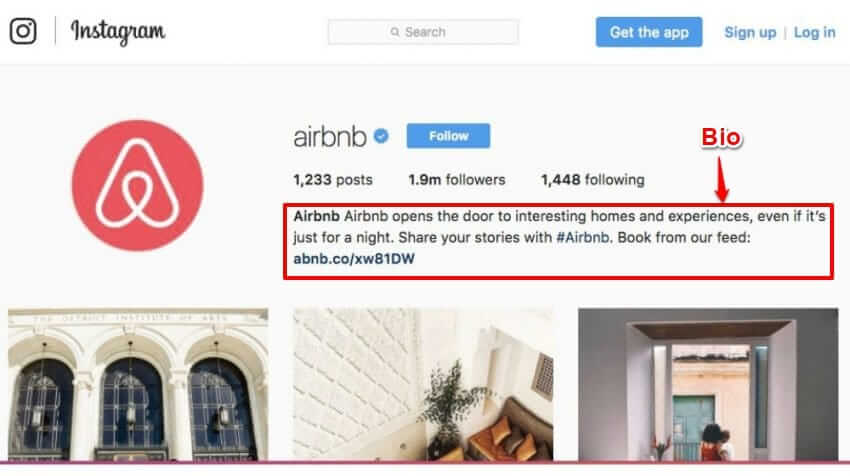Click the blue verified badge beside airbnb
Image resolution: width=850 pixels, height=476 pixels.
381,136
